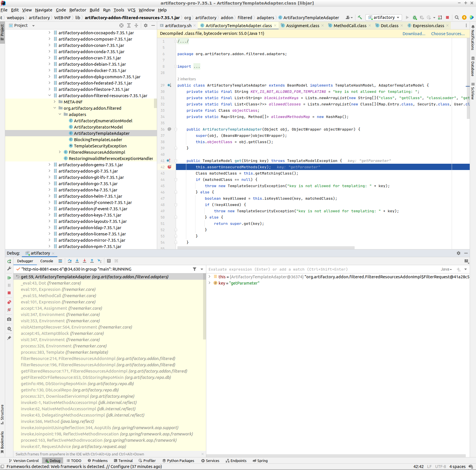Click the Step Over debugger icon
This screenshot has height=470, width=476.
70,261
